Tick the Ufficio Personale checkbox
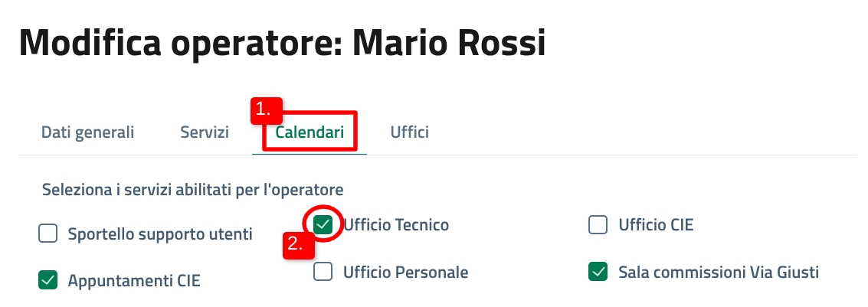 323,272
